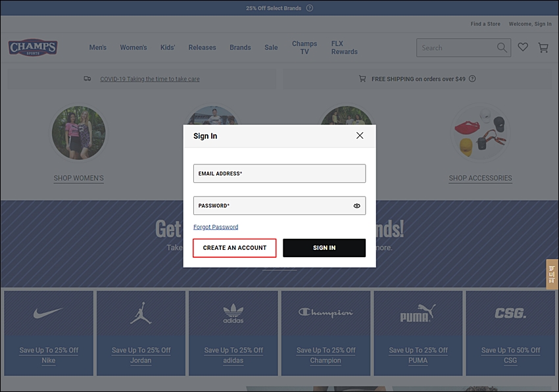559x392 pixels.
Task: Click the Create an Account button
Action: pyautogui.click(x=235, y=248)
